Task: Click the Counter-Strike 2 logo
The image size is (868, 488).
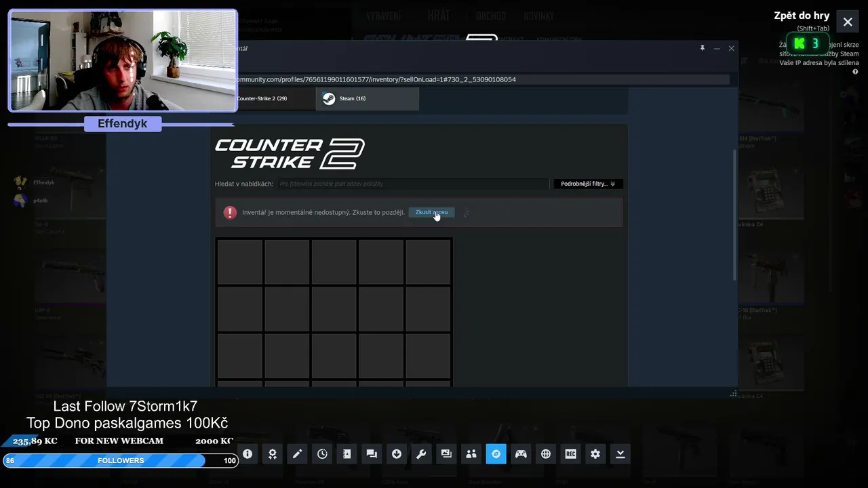Action: click(x=290, y=154)
